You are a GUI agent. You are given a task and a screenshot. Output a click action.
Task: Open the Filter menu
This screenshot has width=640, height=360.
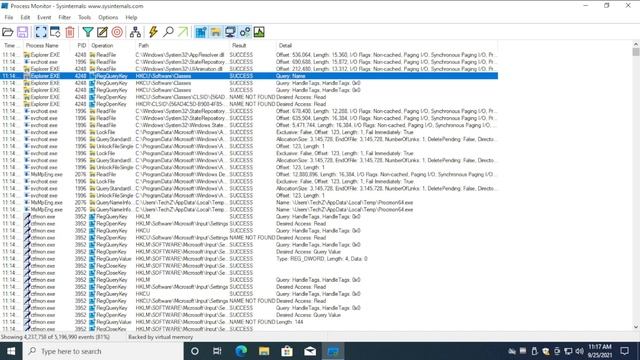[64, 18]
